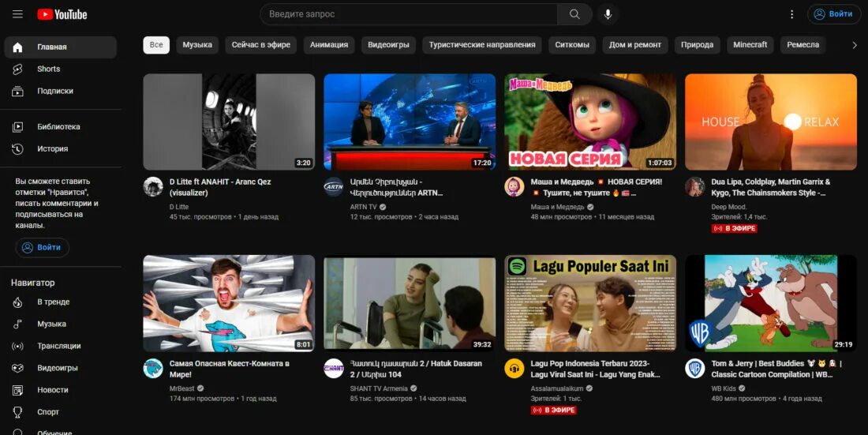Open Маша и Медведь Новая серия thumbnail
868x435 pixels.
pyautogui.click(x=590, y=122)
